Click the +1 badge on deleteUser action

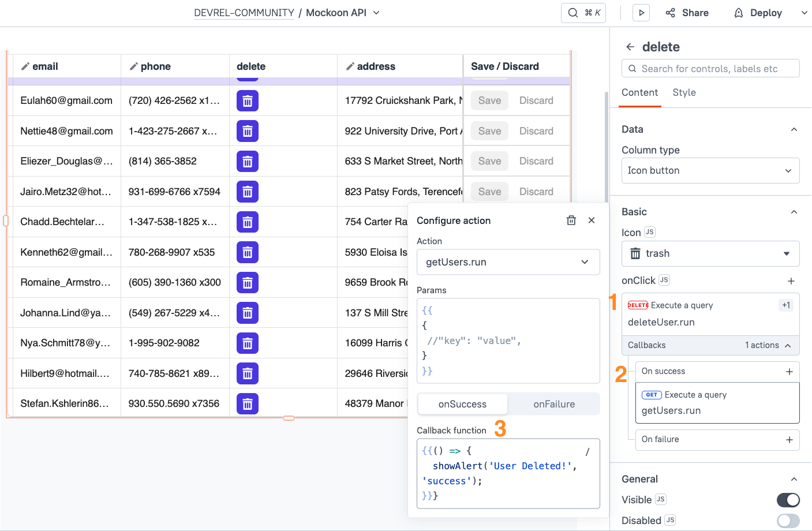coord(786,305)
